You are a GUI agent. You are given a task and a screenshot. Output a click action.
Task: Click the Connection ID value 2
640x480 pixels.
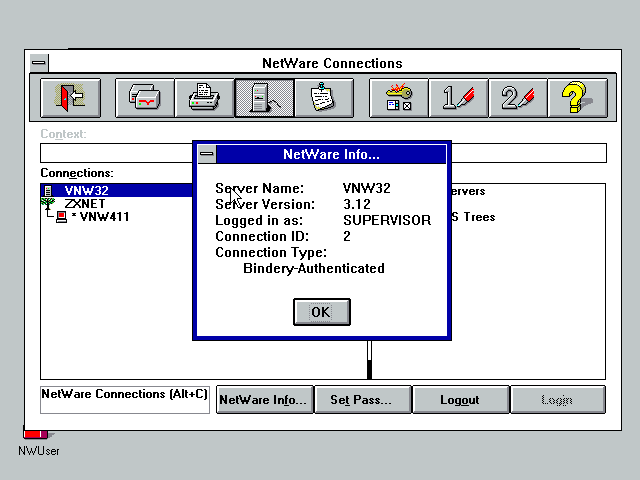pos(347,236)
